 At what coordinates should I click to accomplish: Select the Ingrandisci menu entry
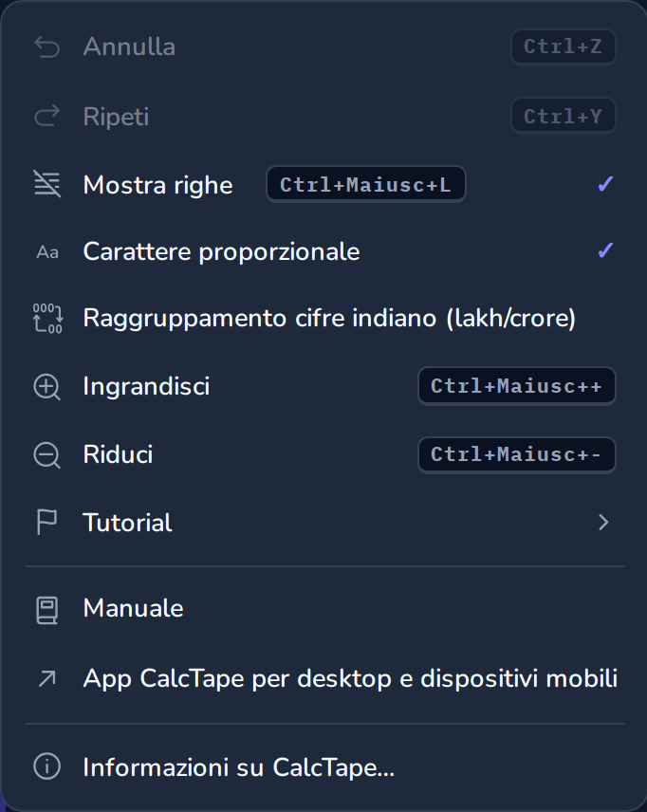coord(323,386)
